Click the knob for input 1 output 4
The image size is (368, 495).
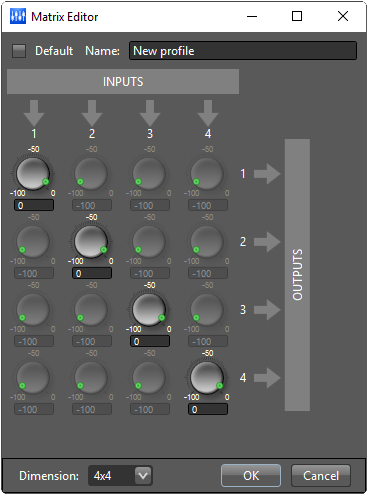coord(33,378)
